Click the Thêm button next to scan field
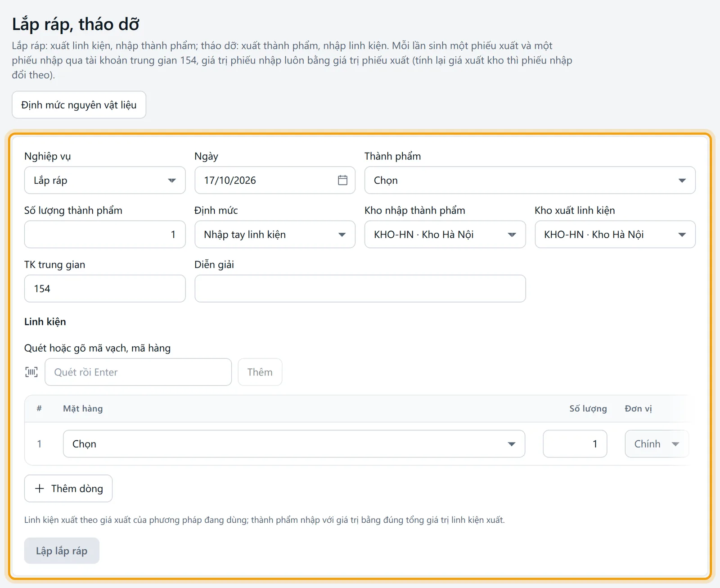Screen dimensions: 720x588 click(x=260, y=372)
